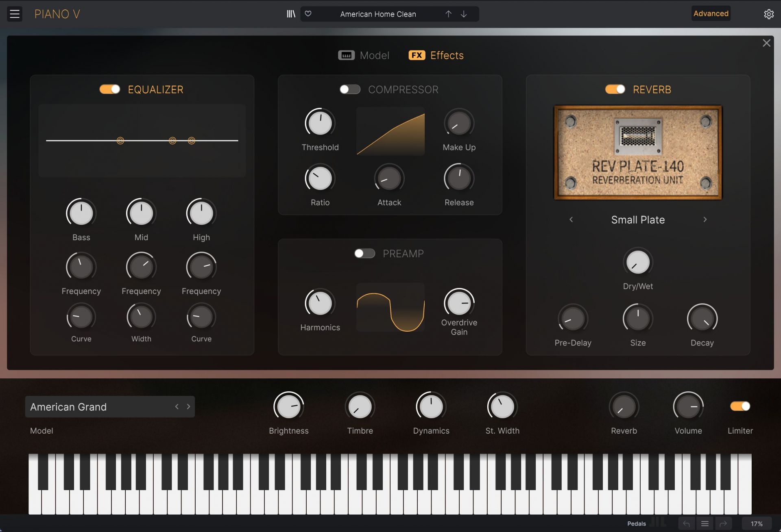Viewport: 781px width, 532px height.
Task: Click the PIANO V title
Action: click(57, 14)
